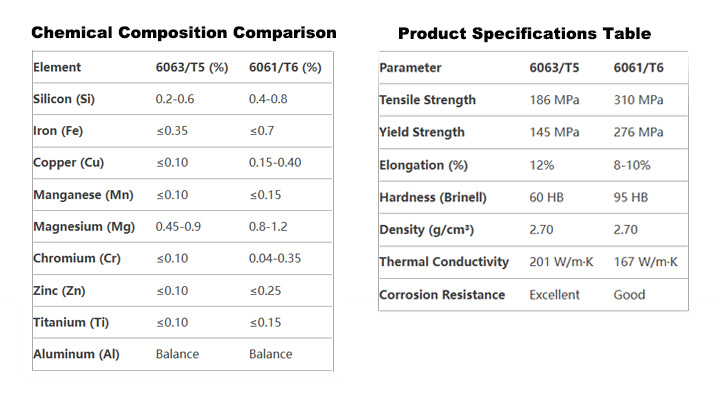Select the Magnesium (Mg) row label
The height and width of the screenshot is (400, 720).
click(82, 227)
